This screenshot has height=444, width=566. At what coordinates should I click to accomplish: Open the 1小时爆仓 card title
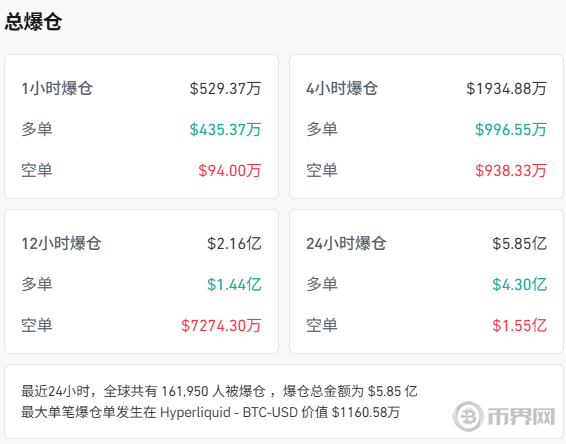pyautogui.click(x=57, y=88)
